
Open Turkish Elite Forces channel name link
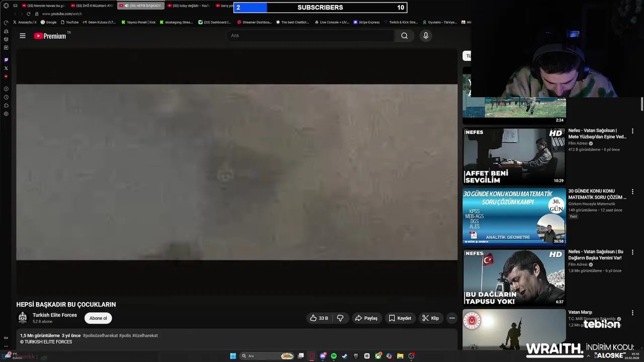[55, 315]
